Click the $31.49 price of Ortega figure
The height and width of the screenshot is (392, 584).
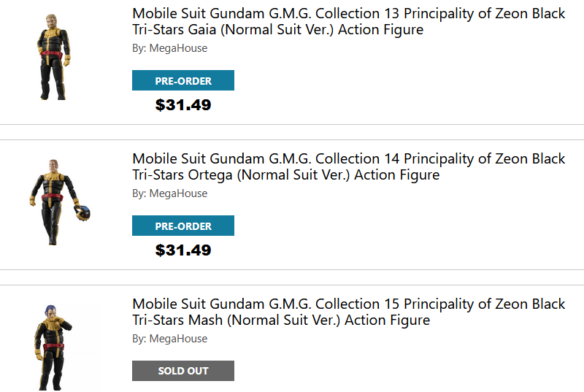183,250
